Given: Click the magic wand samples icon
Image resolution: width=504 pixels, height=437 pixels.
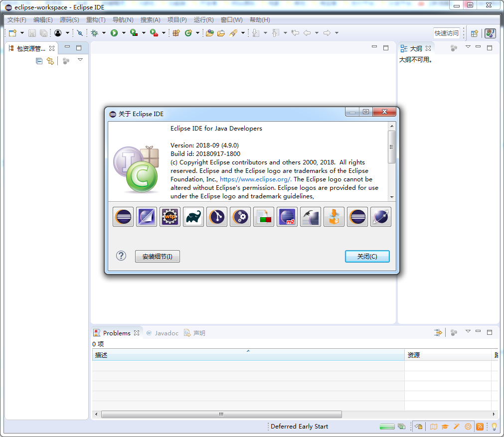Looking at the screenshot, I should [x=457, y=427].
